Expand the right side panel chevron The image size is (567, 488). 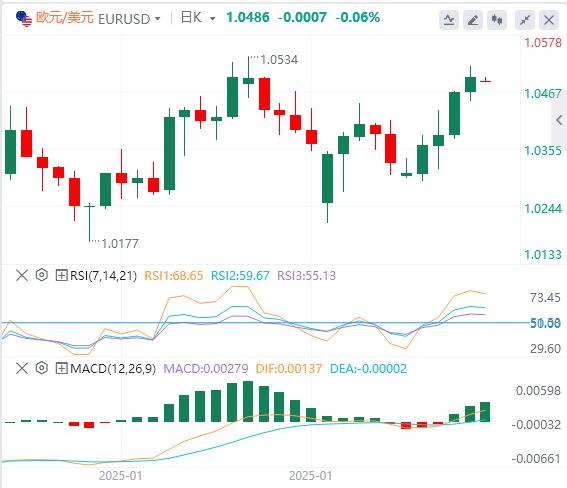(x=559, y=120)
